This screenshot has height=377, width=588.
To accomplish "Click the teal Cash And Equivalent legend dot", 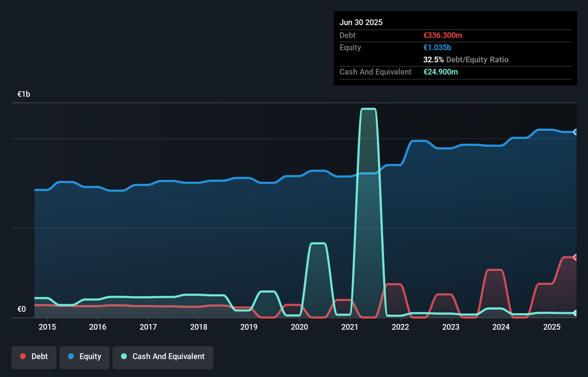I will pyautogui.click(x=124, y=356).
